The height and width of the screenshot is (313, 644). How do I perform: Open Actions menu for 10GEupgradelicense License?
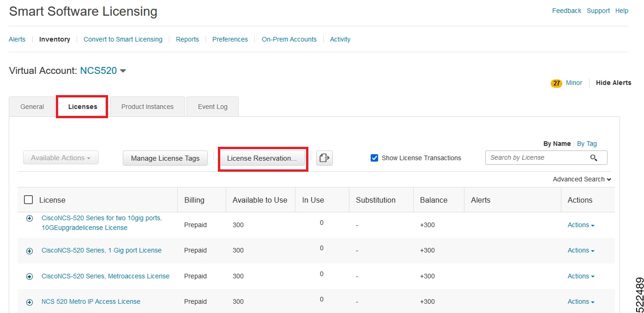tap(581, 225)
